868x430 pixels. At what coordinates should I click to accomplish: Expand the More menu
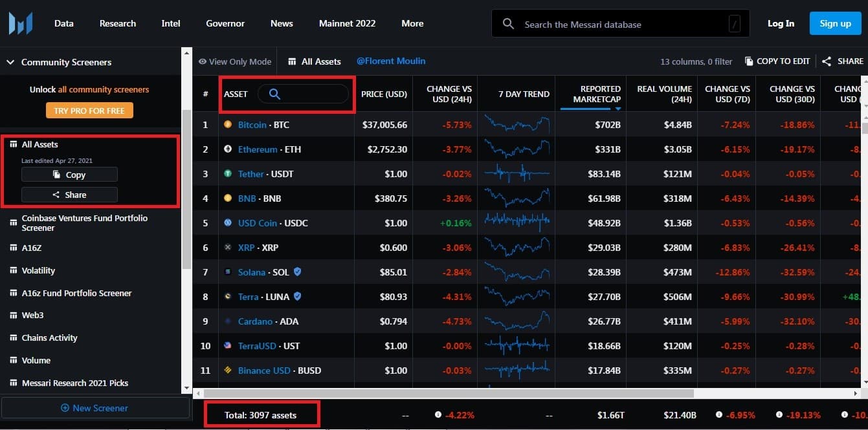[x=412, y=23]
